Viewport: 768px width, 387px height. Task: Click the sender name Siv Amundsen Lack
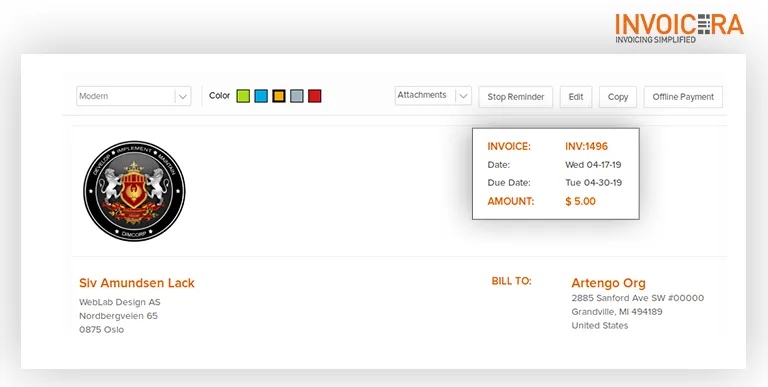click(x=137, y=283)
